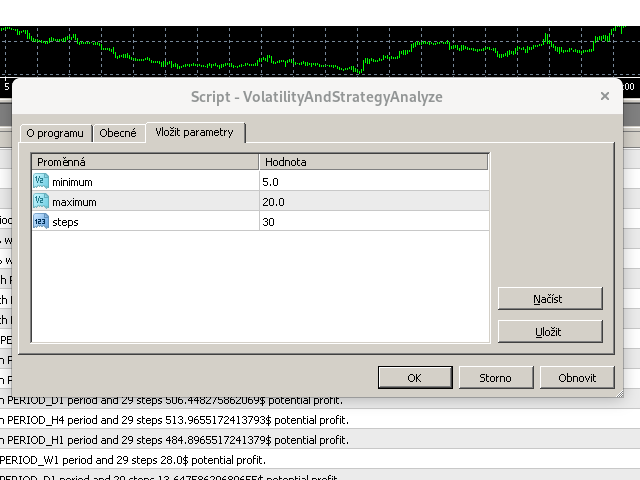
Task: Click the Uložit button
Action: point(550,331)
